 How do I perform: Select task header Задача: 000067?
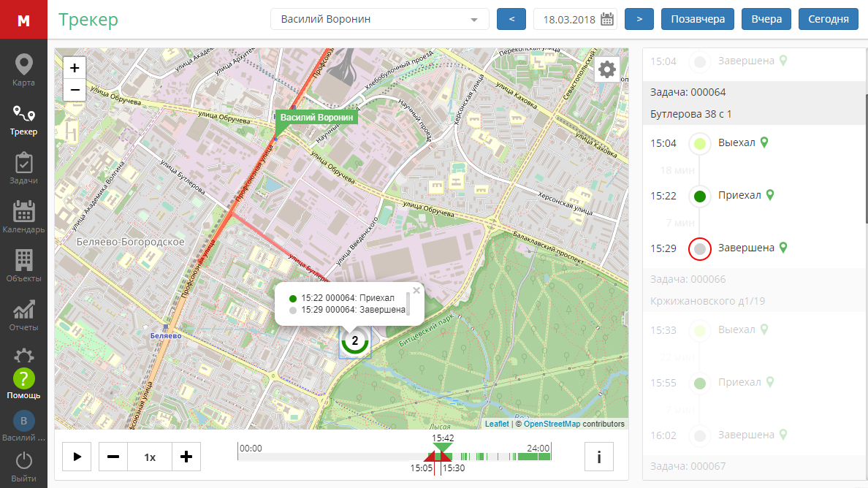[688, 466]
